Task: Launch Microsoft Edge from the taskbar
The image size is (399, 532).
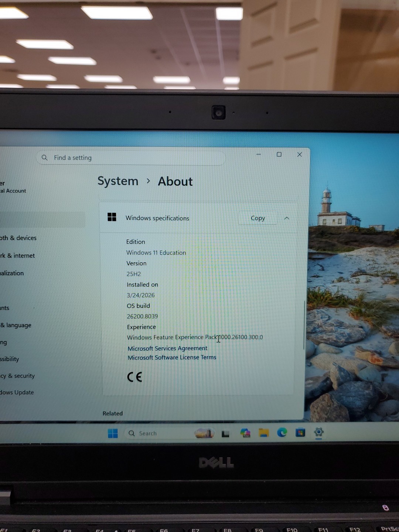Action: point(282,432)
